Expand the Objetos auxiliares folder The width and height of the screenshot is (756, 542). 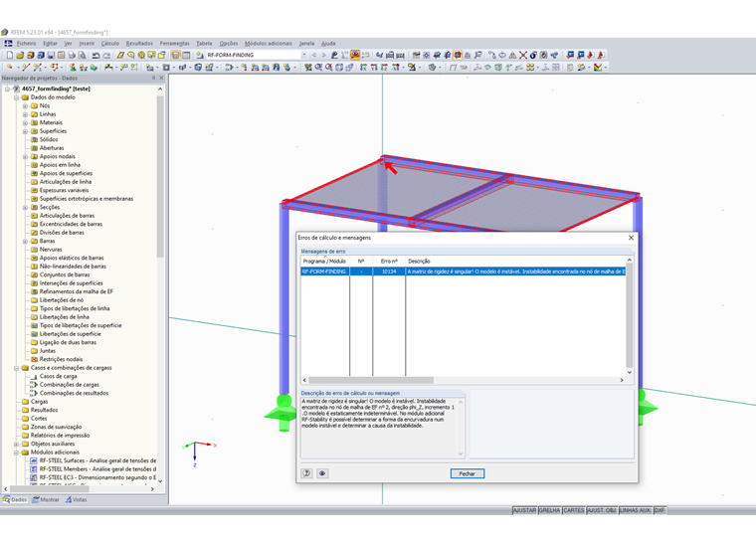(16, 445)
